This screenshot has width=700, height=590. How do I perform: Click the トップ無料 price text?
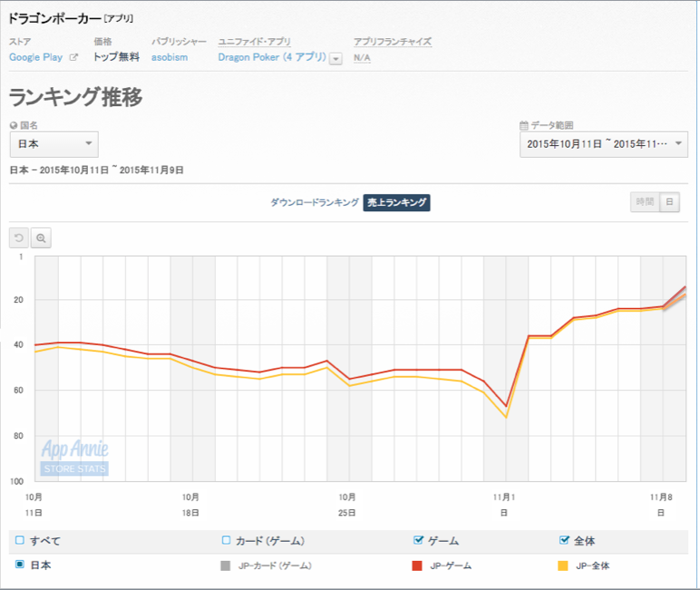coord(117,57)
